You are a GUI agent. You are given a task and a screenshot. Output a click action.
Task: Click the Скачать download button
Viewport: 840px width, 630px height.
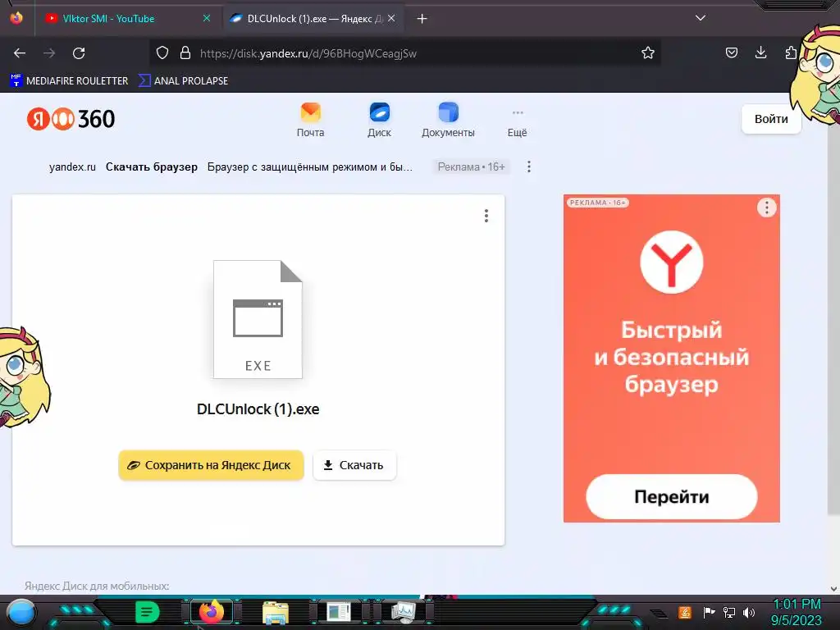(354, 465)
